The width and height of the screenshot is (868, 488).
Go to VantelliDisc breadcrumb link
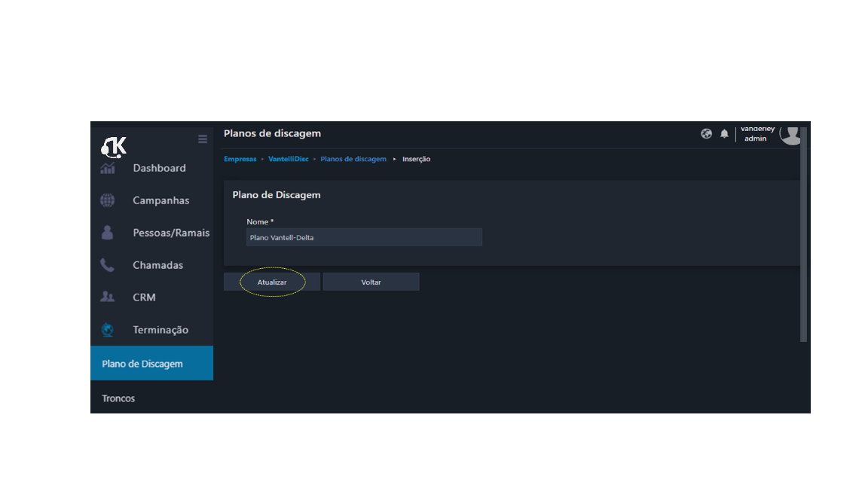coord(289,159)
